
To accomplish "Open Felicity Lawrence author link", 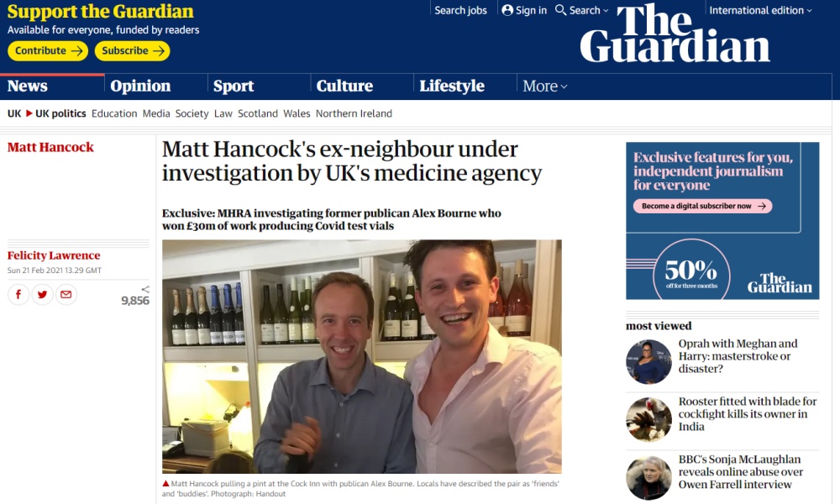I will click(54, 255).
